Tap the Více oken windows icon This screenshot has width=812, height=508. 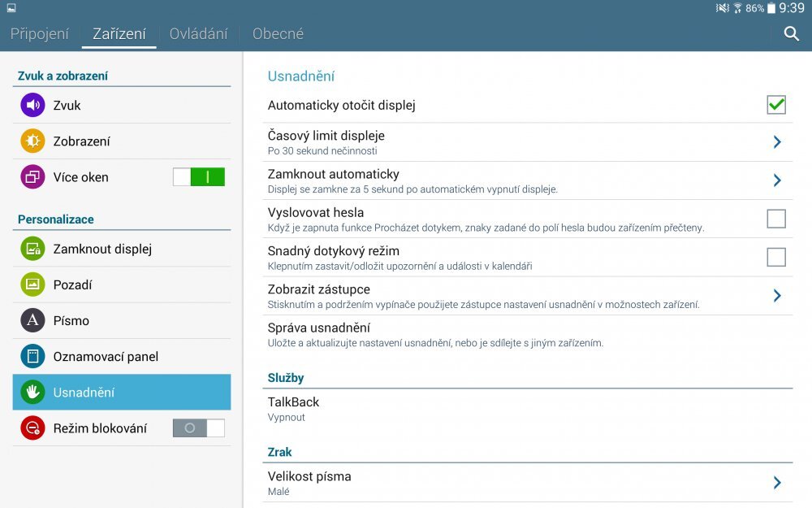point(32,177)
